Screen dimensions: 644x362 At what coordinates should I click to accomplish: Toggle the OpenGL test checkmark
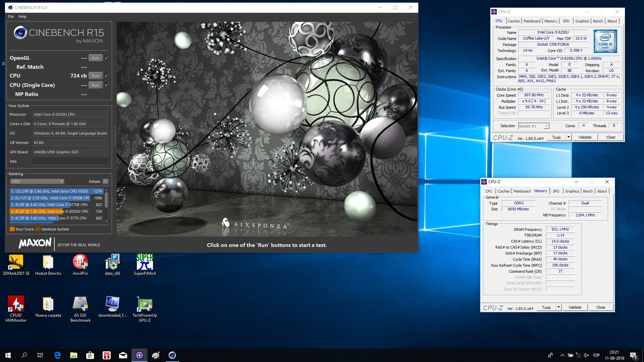click(107, 58)
